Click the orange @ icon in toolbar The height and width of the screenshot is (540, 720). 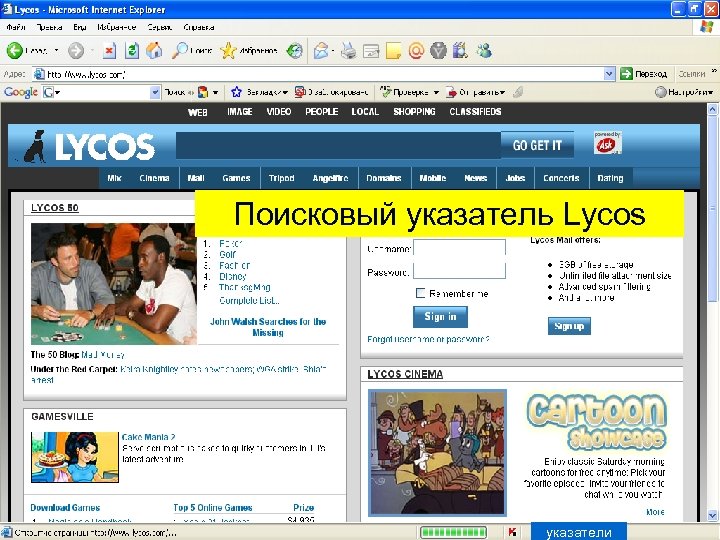click(416, 51)
